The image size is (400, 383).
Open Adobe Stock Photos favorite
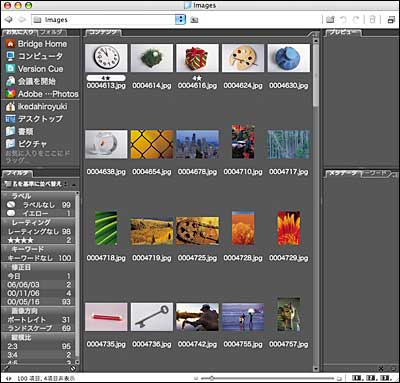(42, 94)
